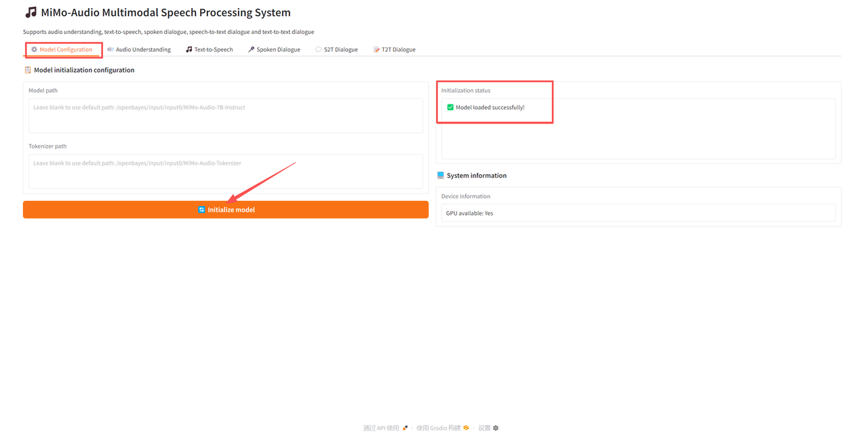Click the clipboard icon by Model initialization configuration

(28, 70)
